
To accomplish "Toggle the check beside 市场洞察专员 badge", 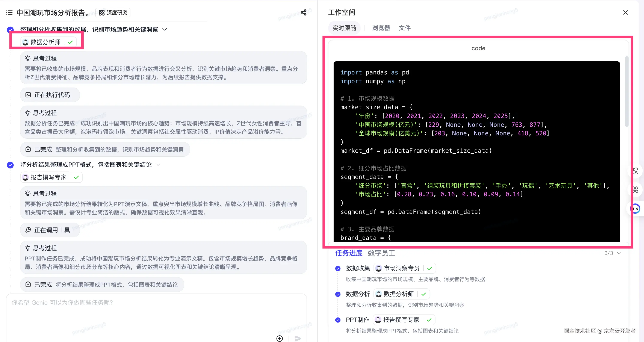I will 430,268.
